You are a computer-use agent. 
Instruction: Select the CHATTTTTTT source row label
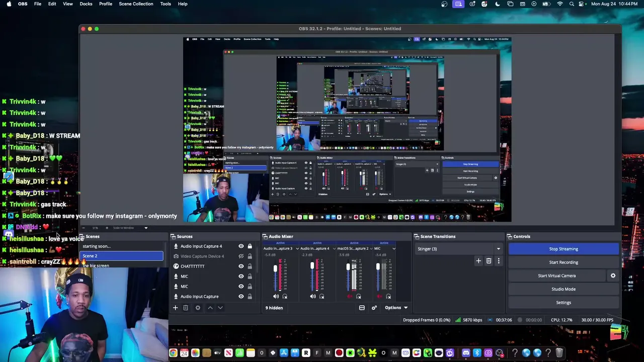[x=192, y=266]
